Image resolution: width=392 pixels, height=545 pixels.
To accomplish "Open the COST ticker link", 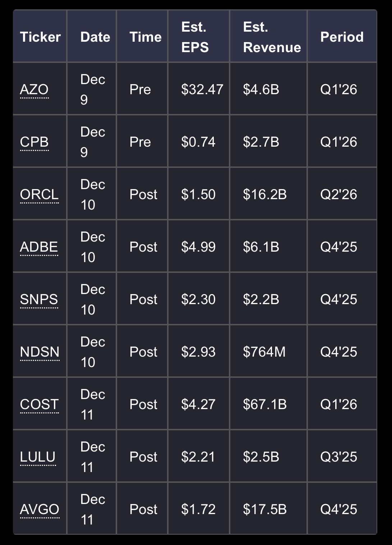I will [40, 404].
